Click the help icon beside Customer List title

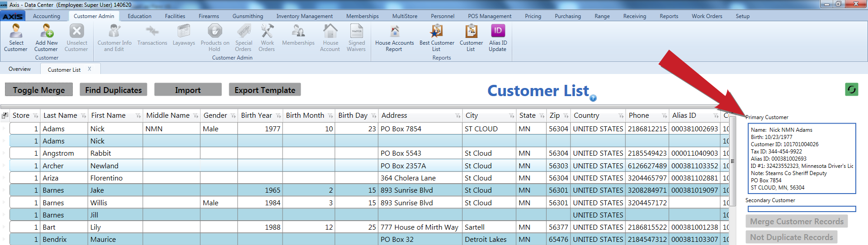[x=593, y=98]
